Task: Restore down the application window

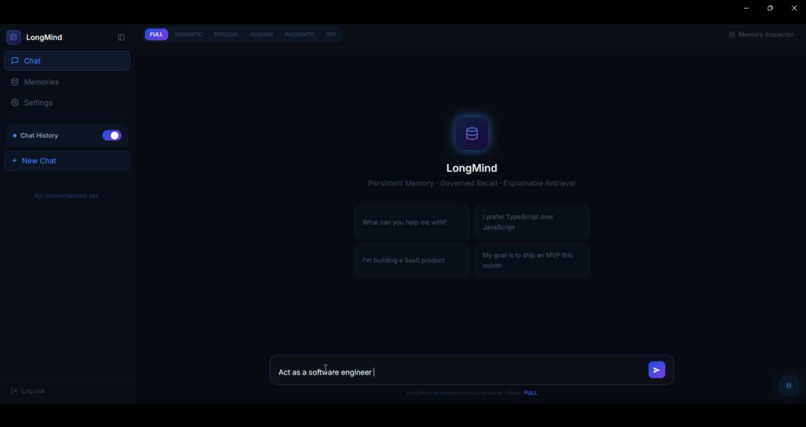Action: 770,8
